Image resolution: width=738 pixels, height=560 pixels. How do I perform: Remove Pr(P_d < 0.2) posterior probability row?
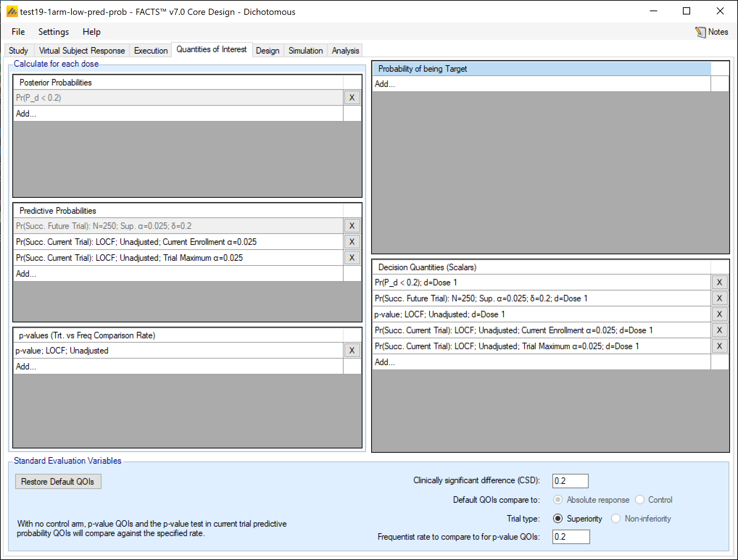352,97
